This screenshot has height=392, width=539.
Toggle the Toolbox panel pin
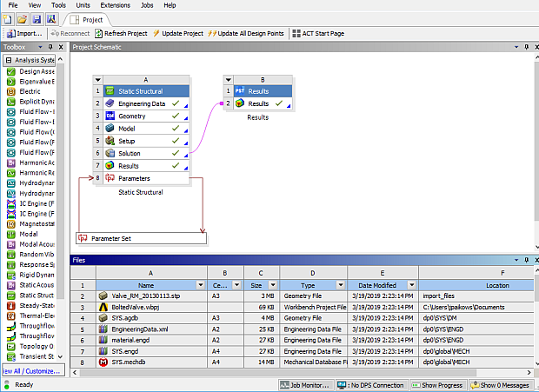(50, 46)
